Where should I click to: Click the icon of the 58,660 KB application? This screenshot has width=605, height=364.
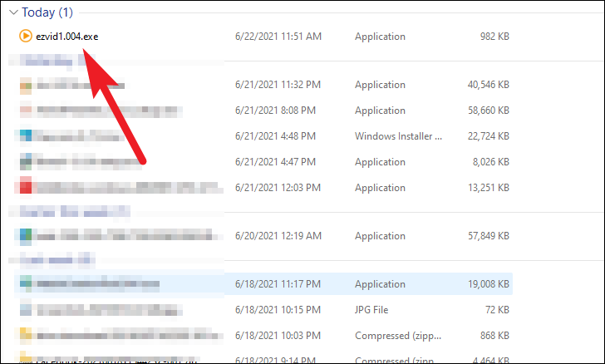[25, 111]
